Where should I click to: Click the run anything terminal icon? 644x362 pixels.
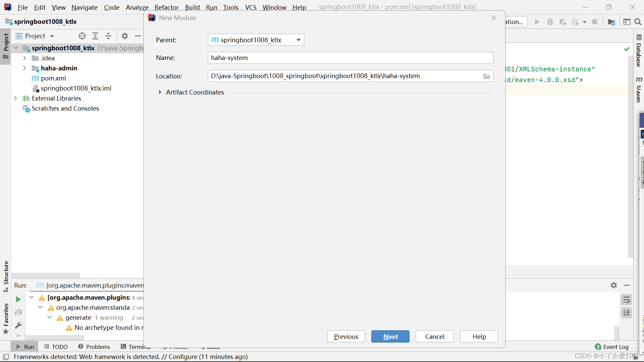click(x=627, y=22)
